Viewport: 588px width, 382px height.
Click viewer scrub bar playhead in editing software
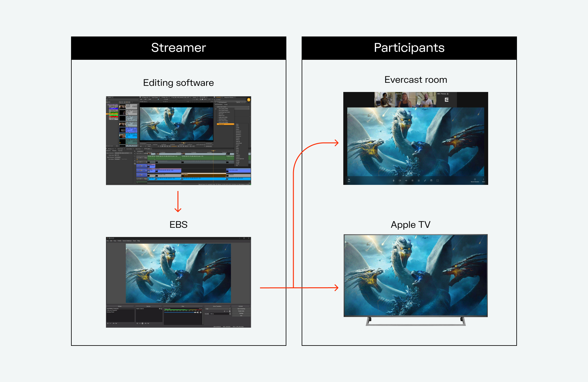point(183,143)
